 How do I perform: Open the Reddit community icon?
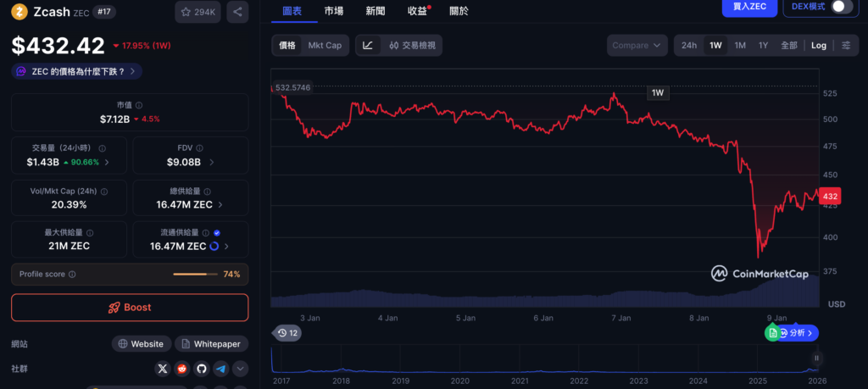coord(182,369)
